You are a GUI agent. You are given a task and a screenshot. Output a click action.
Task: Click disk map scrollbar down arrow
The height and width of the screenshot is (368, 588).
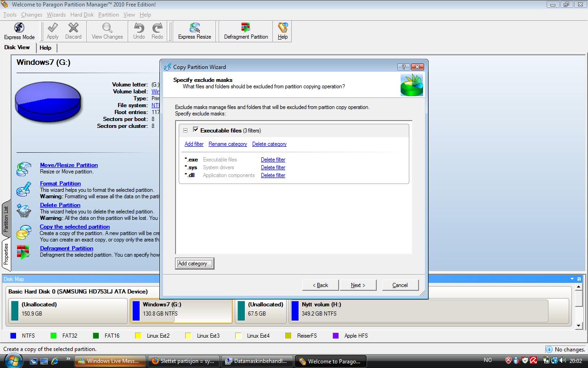pos(579,326)
